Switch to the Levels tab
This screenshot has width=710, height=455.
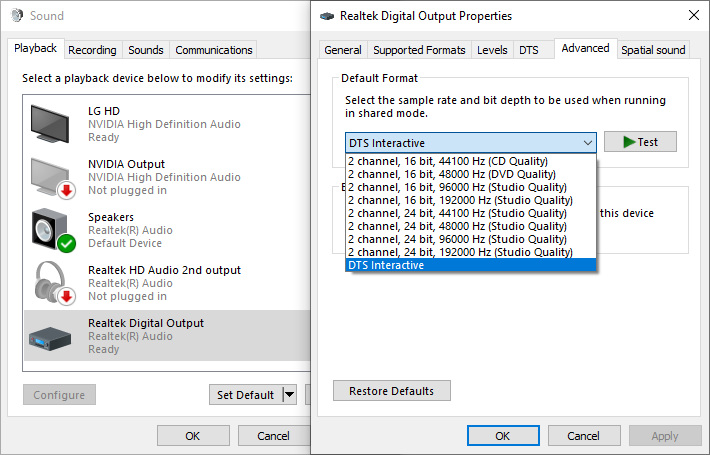(x=492, y=50)
